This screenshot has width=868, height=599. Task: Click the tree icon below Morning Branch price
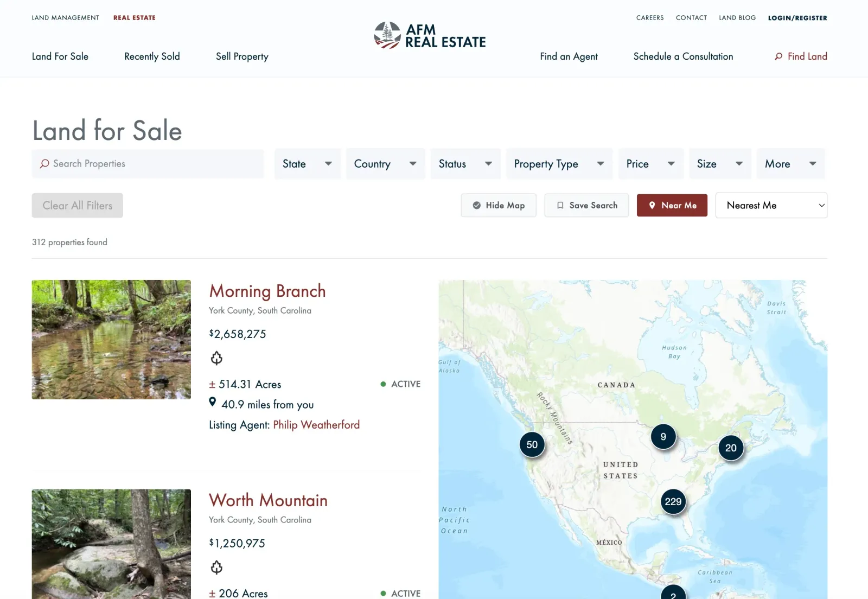tap(216, 358)
